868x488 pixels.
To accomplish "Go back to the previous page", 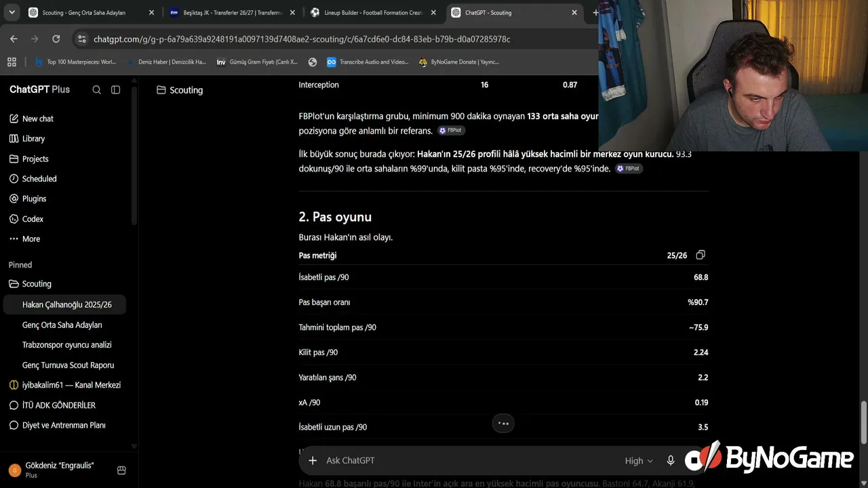I will (x=14, y=39).
